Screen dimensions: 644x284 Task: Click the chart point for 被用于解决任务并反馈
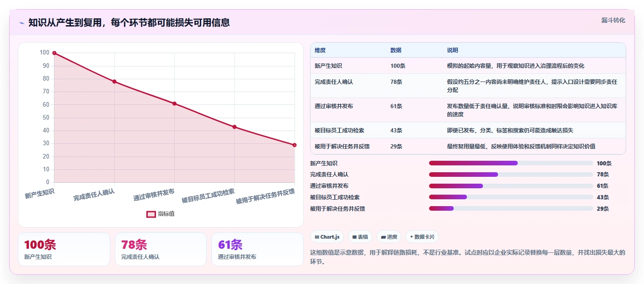295,145
